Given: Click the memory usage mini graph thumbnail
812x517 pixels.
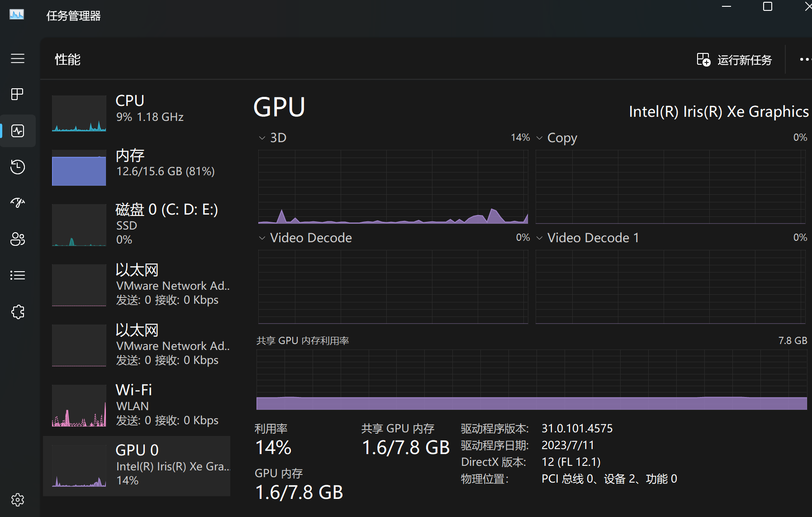Looking at the screenshot, I should tap(79, 168).
